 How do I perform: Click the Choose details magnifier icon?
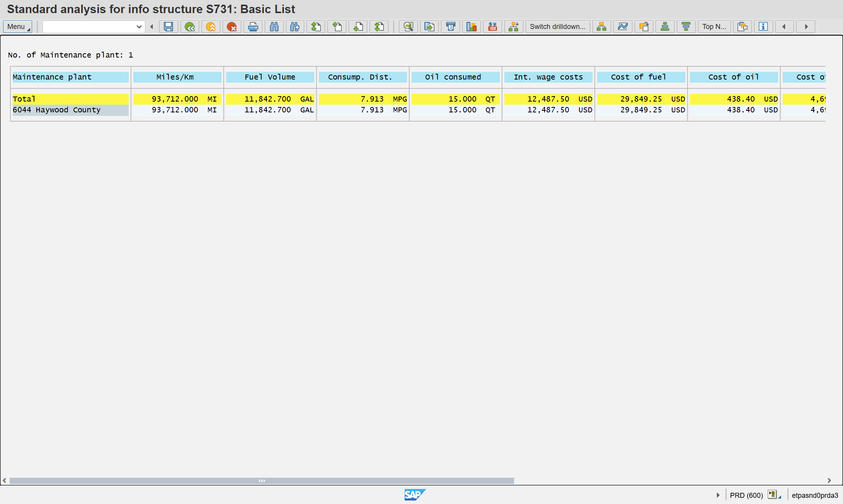408,27
